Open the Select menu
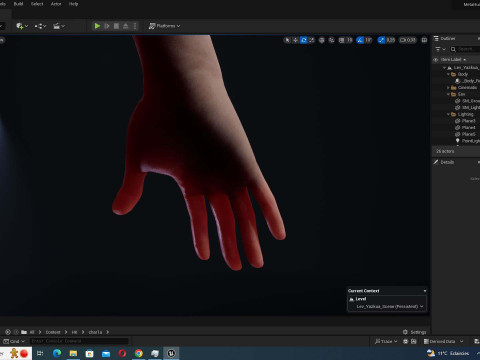The height and width of the screenshot is (360, 480). 37,4
